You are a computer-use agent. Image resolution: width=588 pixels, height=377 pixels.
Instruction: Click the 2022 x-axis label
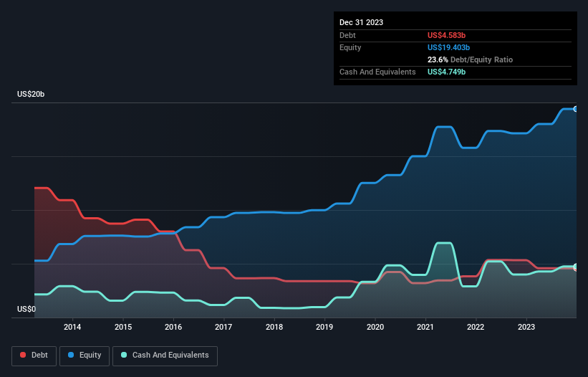point(476,327)
